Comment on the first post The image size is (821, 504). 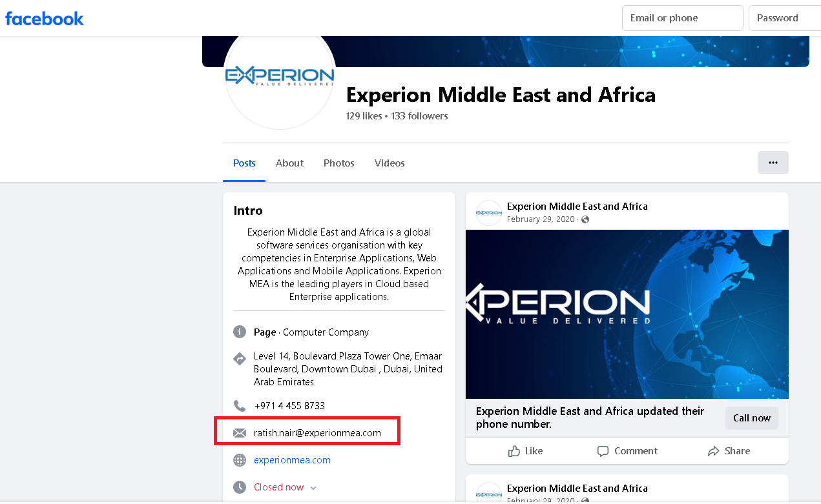[x=627, y=451]
